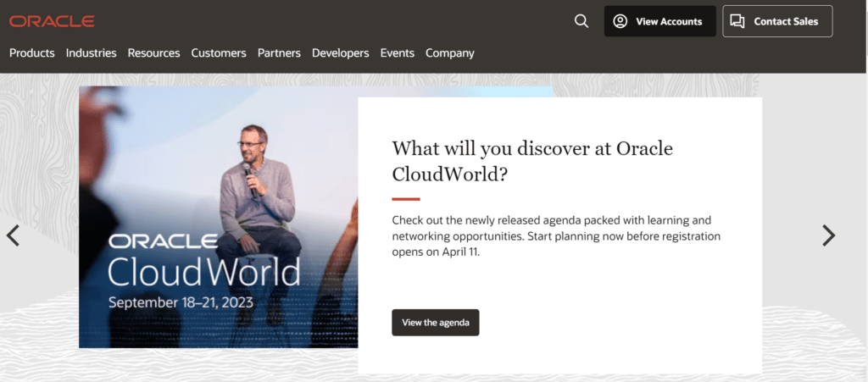Select Developers in the navigation bar
This screenshot has height=382, width=868.
(340, 53)
